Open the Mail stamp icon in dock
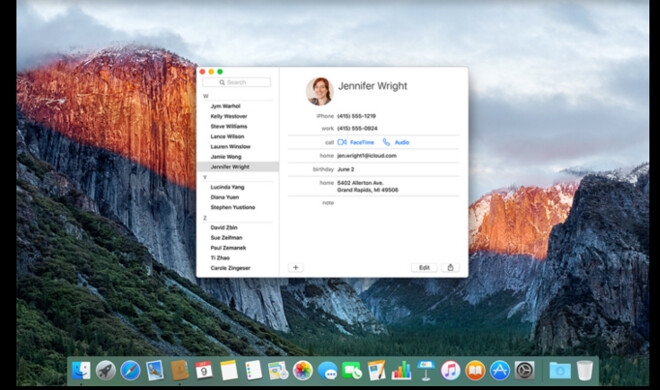660x390 pixels. pos(154,371)
